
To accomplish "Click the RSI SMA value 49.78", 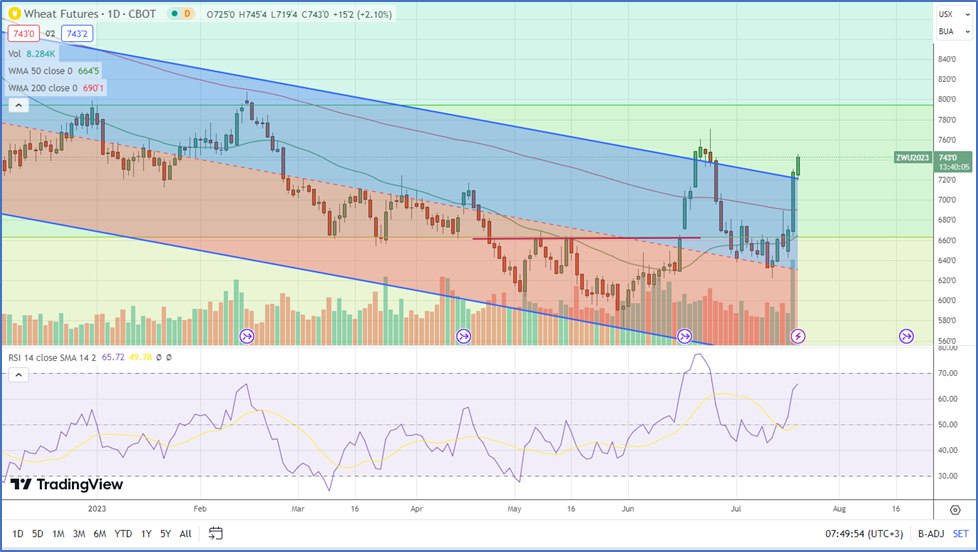I will [x=140, y=357].
